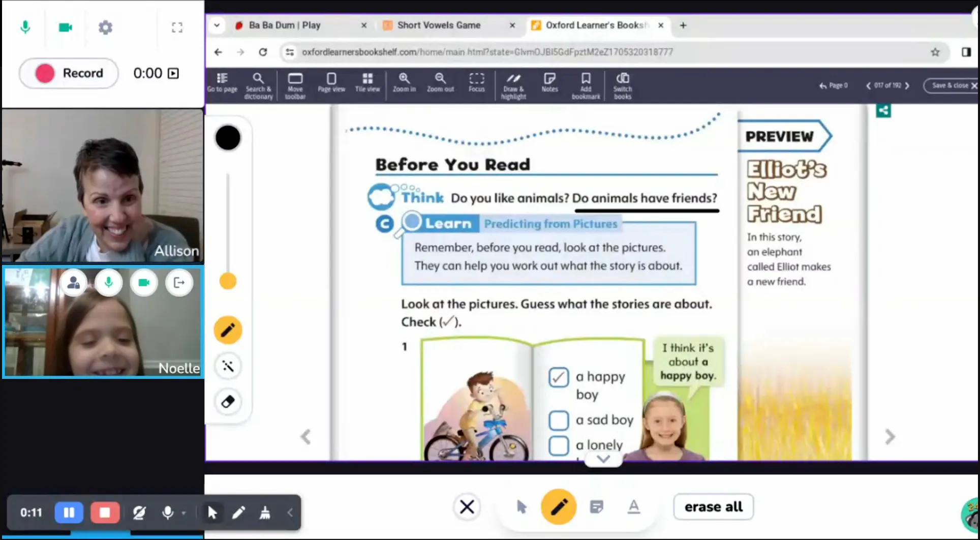Enter fullscreen mode in the classroom panel

(177, 27)
